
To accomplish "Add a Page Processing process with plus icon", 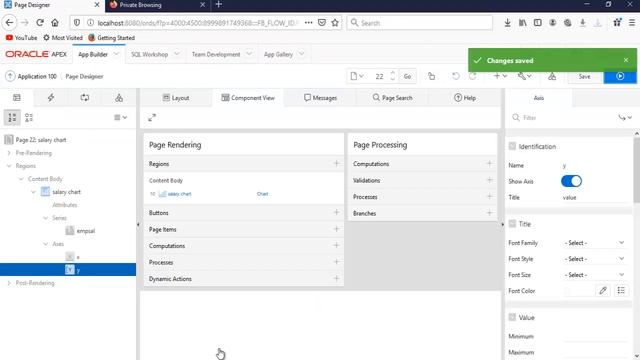I will point(489,196).
